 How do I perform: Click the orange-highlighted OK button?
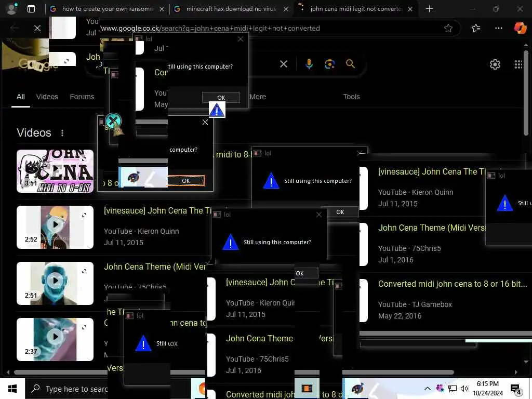pos(186,180)
